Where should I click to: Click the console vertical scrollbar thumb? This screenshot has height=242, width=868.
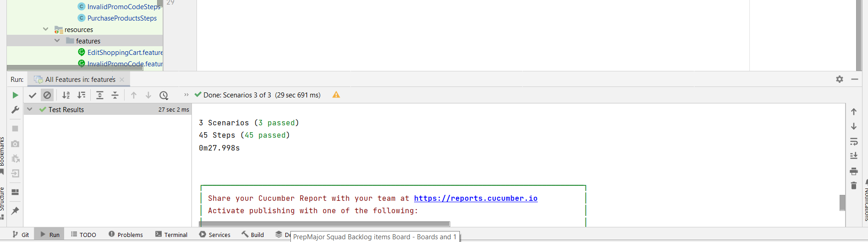click(842, 203)
